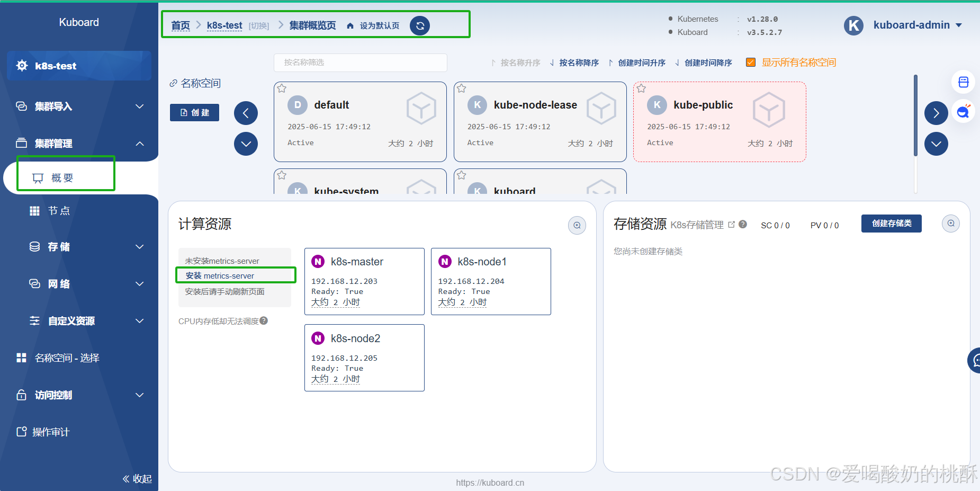Star the kube-system namespace card
Viewport: 980px width, 491px height.
[282, 175]
